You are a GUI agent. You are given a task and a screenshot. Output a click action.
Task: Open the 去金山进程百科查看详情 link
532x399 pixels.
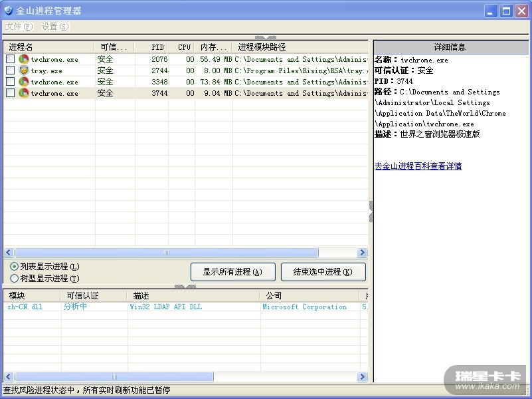[418, 166]
